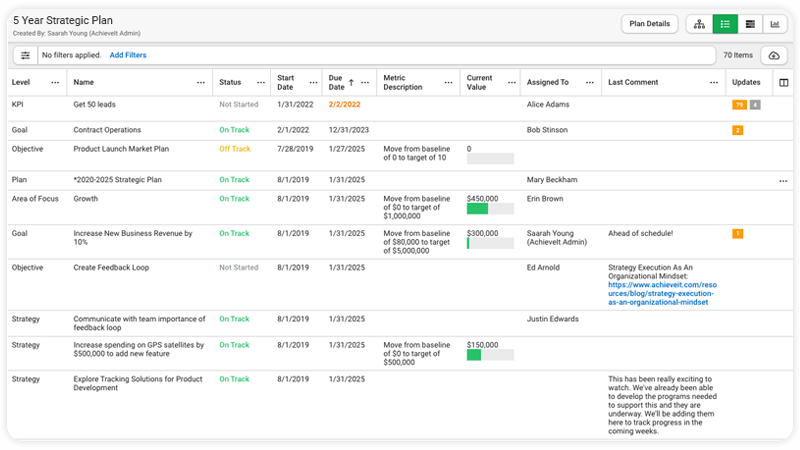Open the orange 79 updates badge
The width and height of the screenshot is (800, 450).
pos(739,105)
